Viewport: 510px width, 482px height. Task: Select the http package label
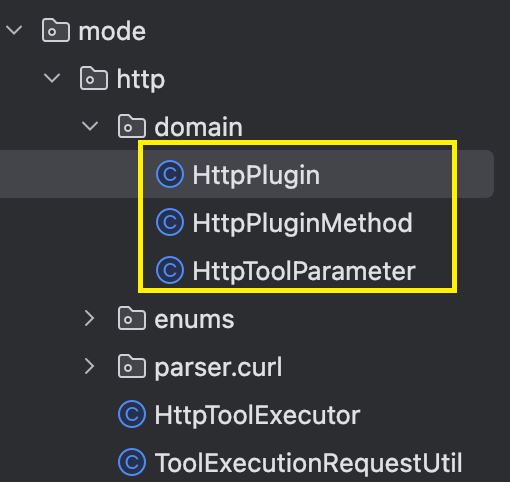click(141, 79)
